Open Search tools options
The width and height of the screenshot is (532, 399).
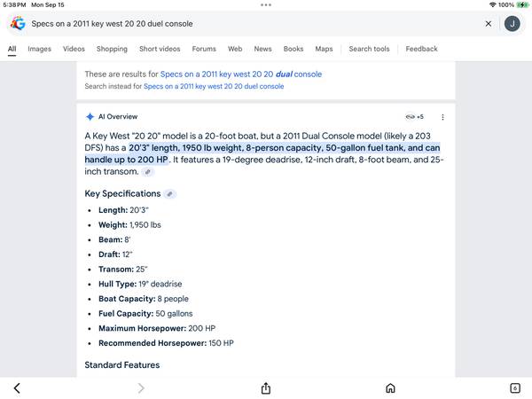pos(369,49)
